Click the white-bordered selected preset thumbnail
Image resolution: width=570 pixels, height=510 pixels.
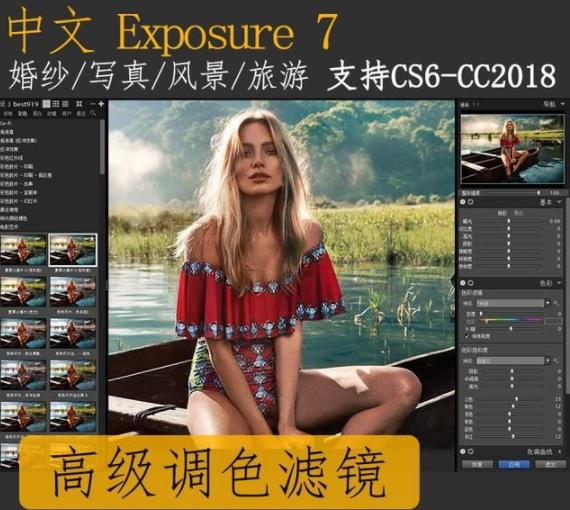click(73, 250)
